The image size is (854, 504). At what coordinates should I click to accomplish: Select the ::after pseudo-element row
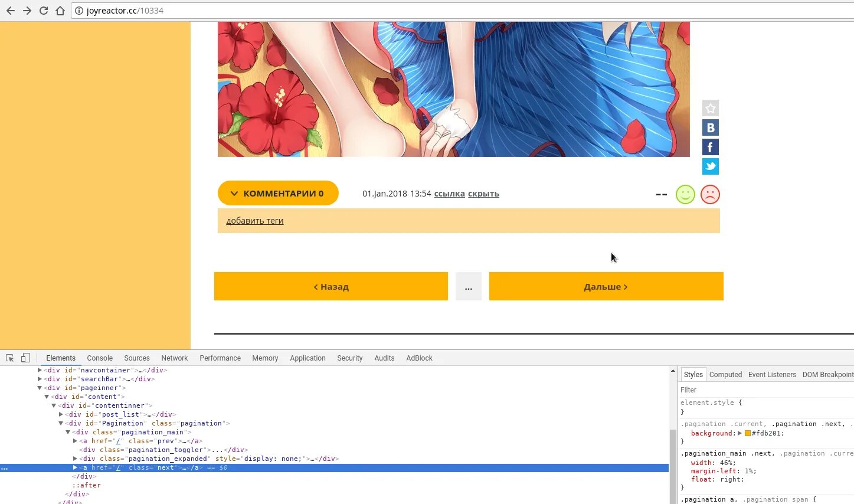click(x=87, y=485)
